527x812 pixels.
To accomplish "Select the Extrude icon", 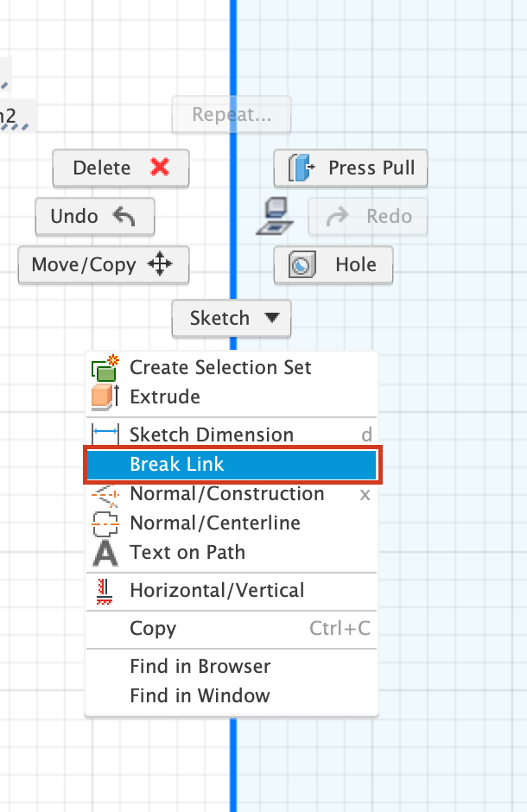I will pos(103,397).
